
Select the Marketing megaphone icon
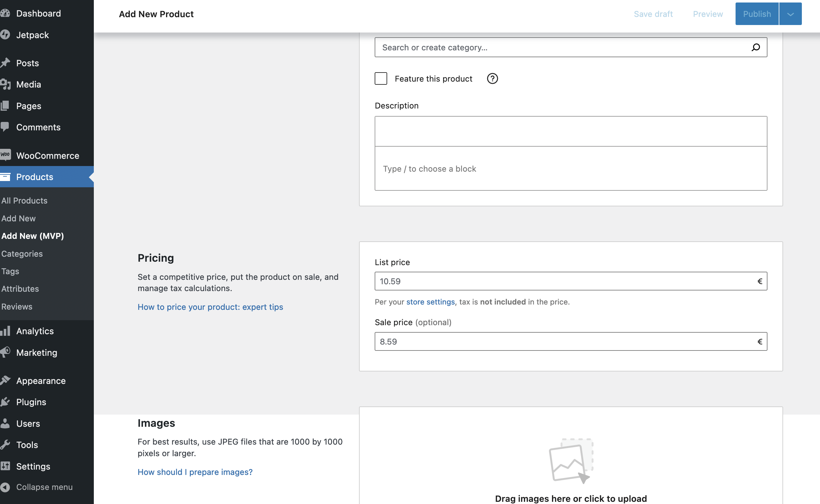6,352
